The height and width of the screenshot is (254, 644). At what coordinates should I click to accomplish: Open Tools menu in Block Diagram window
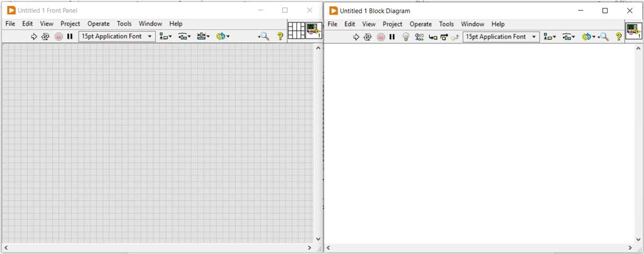click(x=446, y=24)
